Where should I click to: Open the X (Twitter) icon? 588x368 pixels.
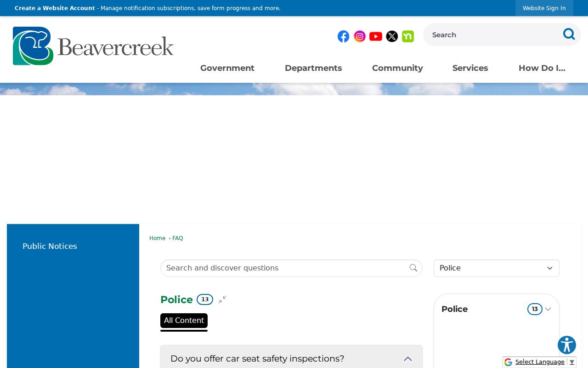coord(392,36)
